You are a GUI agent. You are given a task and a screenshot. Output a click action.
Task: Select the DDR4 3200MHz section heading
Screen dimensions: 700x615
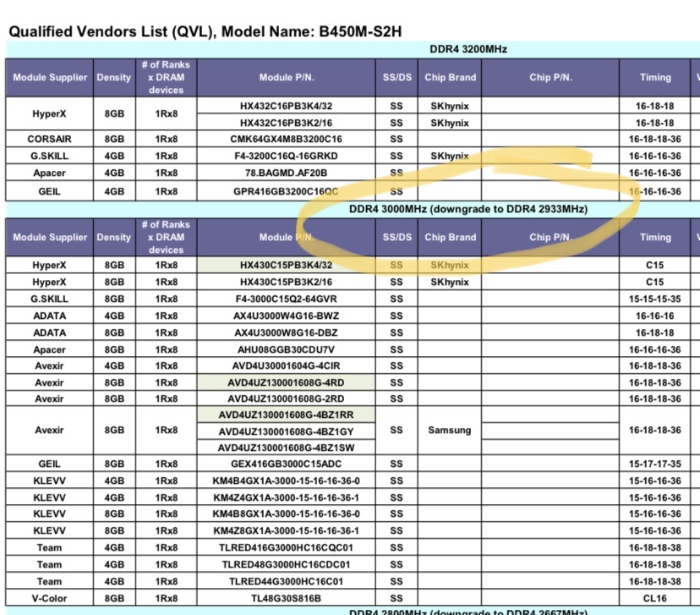(468, 49)
